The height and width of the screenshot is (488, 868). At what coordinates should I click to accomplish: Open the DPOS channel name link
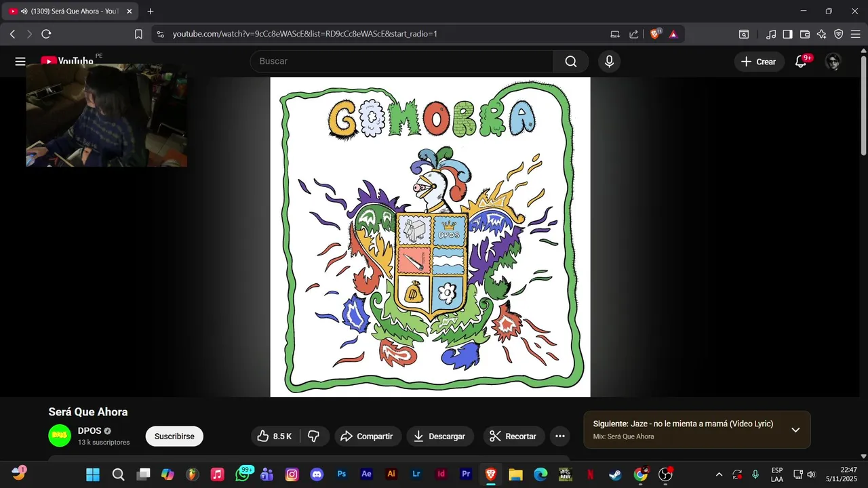point(90,431)
